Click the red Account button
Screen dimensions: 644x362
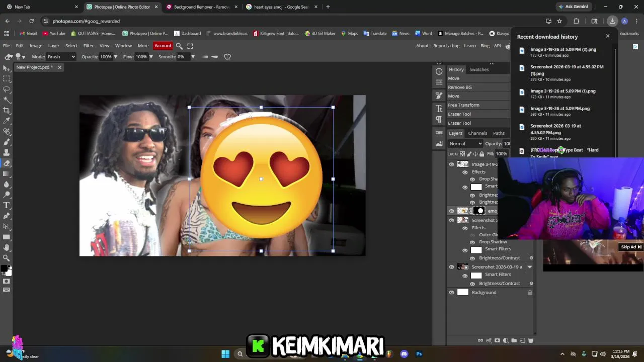[x=163, y=46]
